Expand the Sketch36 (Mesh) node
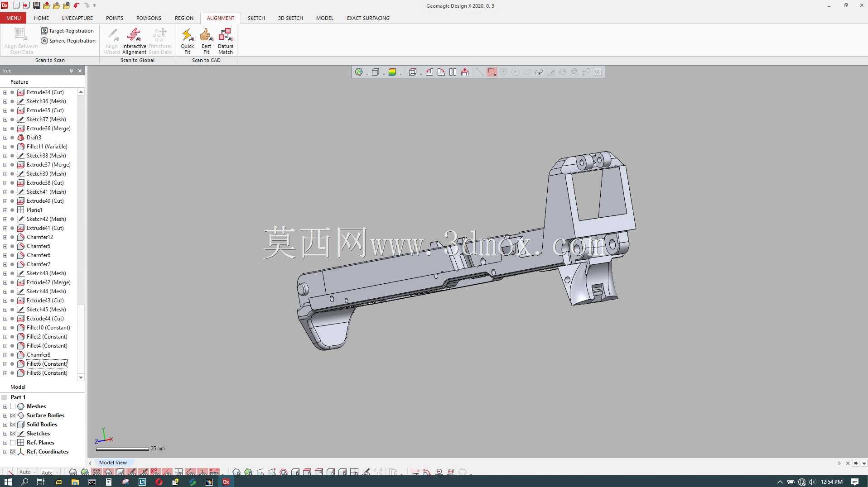Viewport: 868px width, 487px height. tap(5, 101)
